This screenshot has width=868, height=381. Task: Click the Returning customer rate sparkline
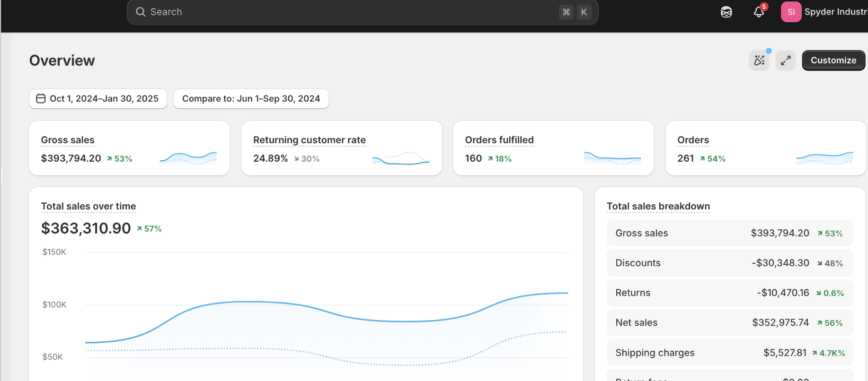pyautogui.click(x=401, y=158)
